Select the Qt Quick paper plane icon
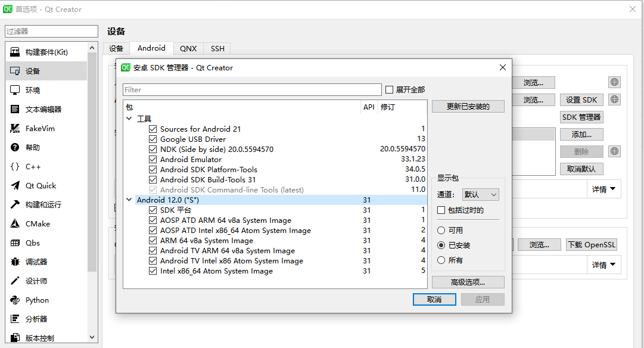The width and height of the screenshot is (644, 348). [x=15, y=185]
